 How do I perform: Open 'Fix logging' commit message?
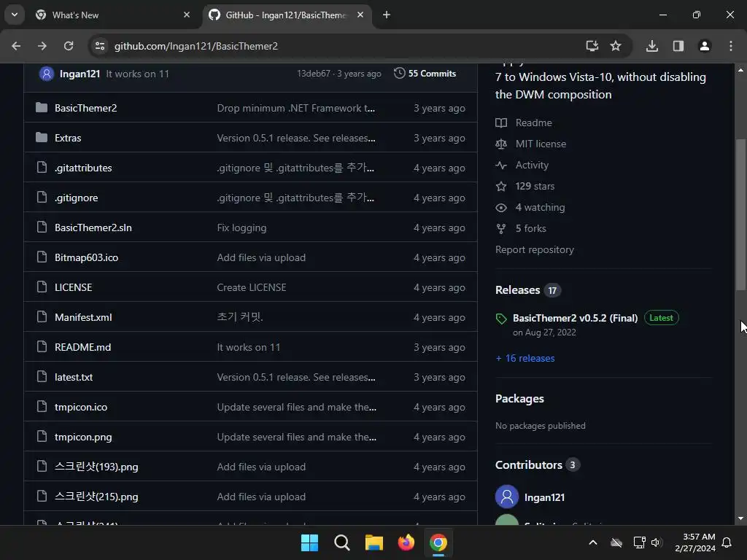point(241,227)
